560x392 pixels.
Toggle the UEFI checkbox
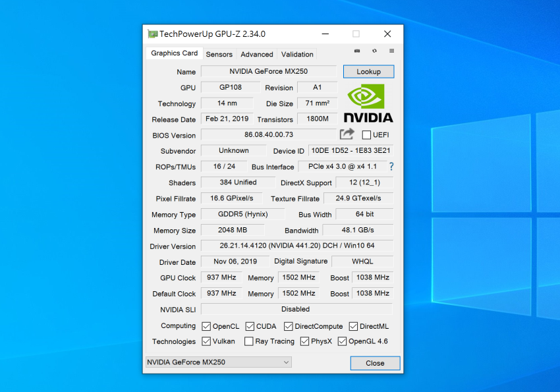point(366,135)
